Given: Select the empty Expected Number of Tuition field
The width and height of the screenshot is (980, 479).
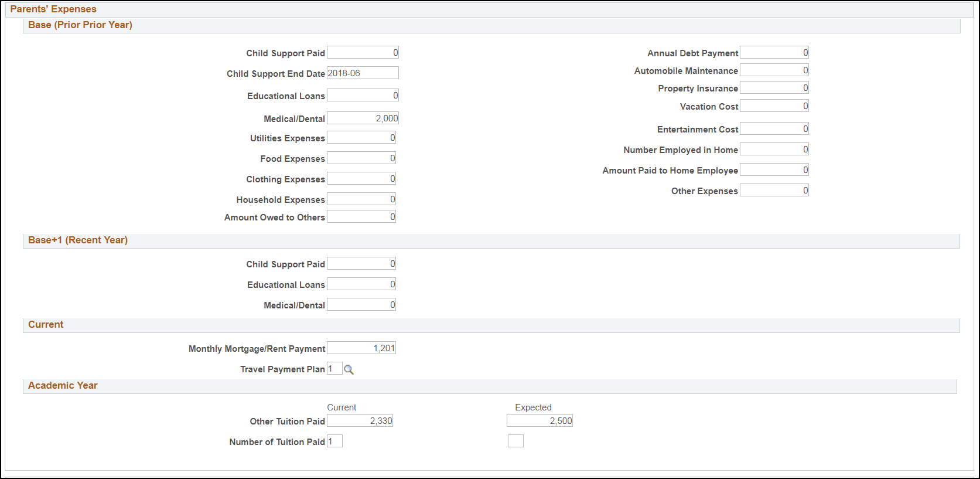Looking at the screenshot, I should click(x=515, y=441).
